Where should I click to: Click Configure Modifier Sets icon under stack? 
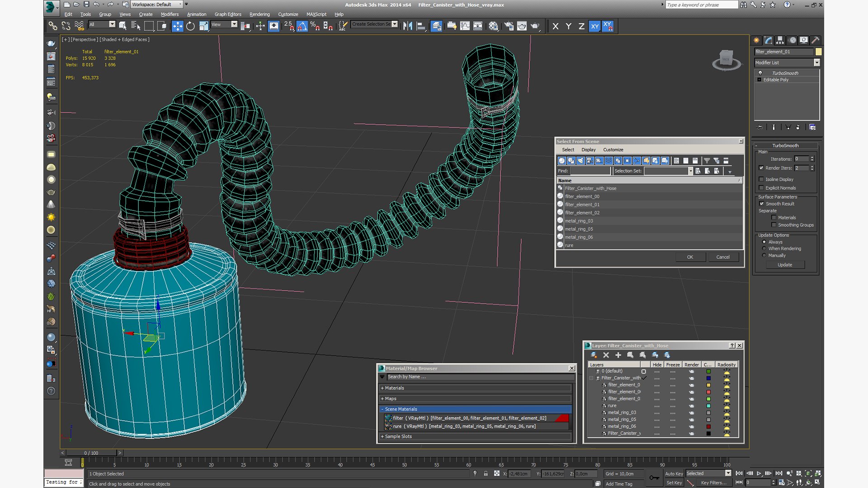click(x=812, y=127)
